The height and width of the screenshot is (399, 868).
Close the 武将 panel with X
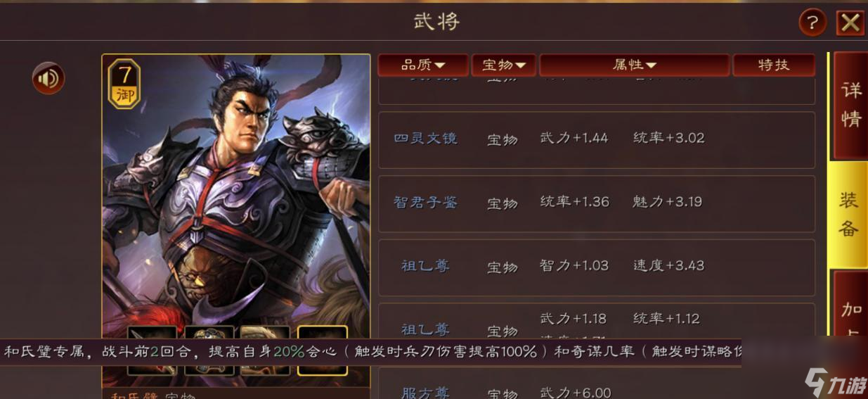[850, 23]
